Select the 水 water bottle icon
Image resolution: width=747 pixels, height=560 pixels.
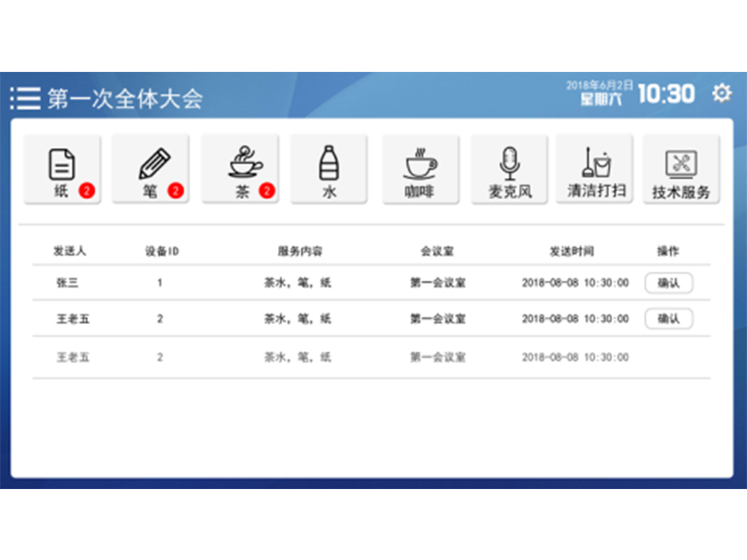[x=328, y=169]
